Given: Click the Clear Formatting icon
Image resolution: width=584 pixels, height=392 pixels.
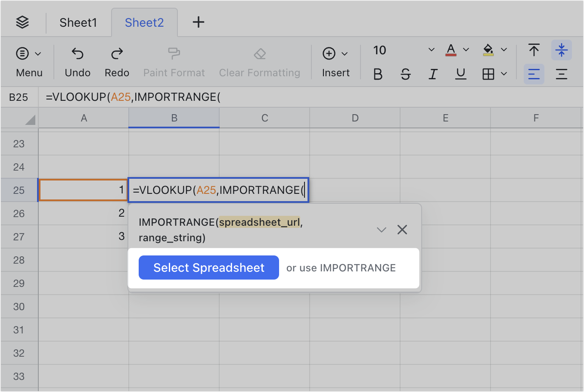Looking at the screenshot, I should [259, 54].
